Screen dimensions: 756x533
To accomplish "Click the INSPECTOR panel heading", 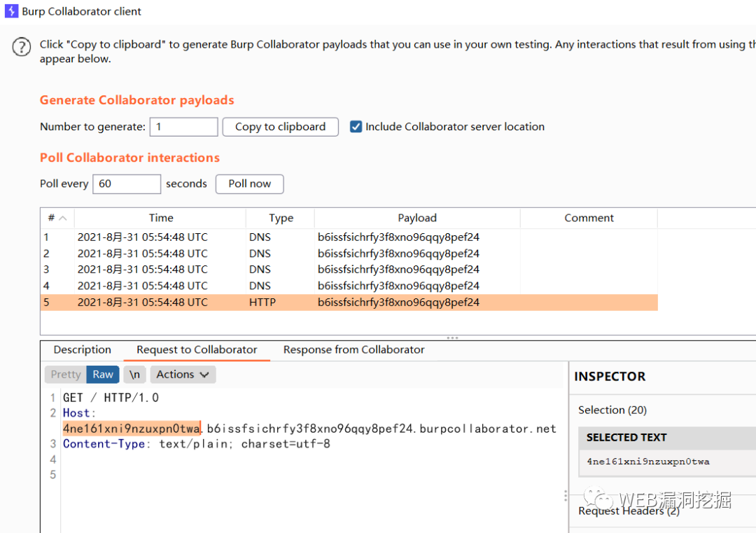I will click(x=610, y=377).
